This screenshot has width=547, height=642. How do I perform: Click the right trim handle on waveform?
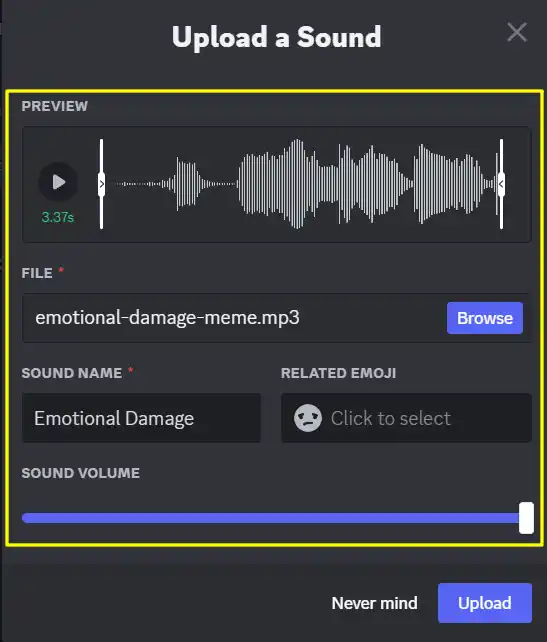[501, 184]
